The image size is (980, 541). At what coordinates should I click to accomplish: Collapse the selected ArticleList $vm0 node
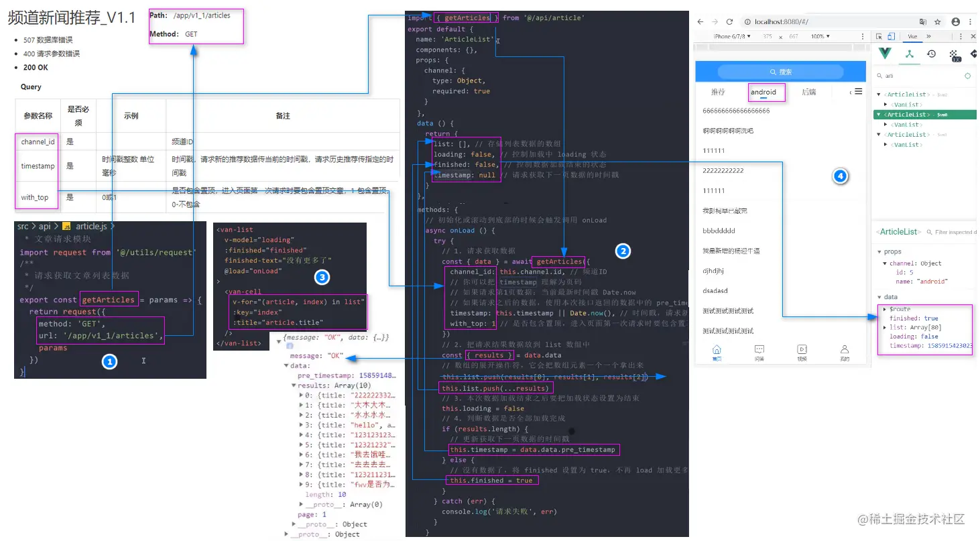pos(879,115)
